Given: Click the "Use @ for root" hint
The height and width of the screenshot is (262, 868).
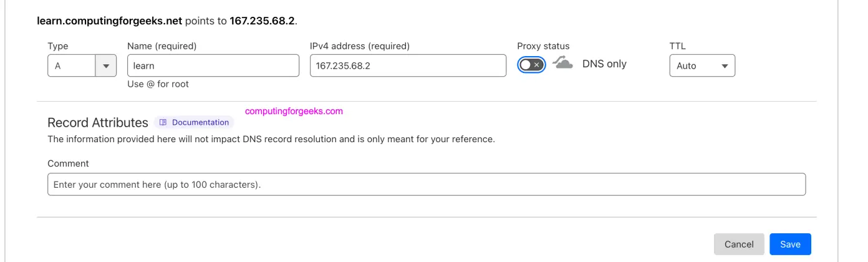Looking at the screenshot, I should 158,84.
